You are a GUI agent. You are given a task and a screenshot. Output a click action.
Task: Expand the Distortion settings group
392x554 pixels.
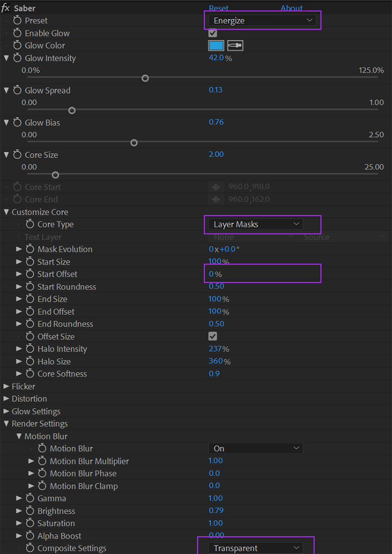(x=6, y=399)
